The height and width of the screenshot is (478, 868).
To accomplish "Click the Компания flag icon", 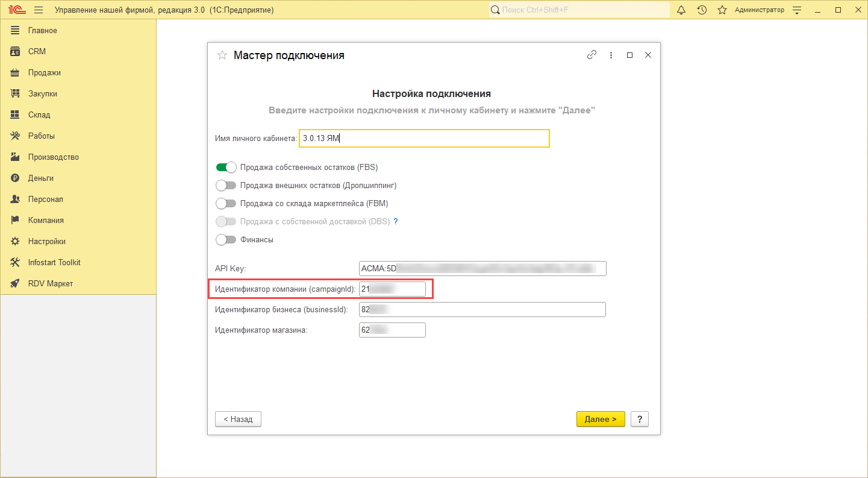I will click(x=16, y=220).
